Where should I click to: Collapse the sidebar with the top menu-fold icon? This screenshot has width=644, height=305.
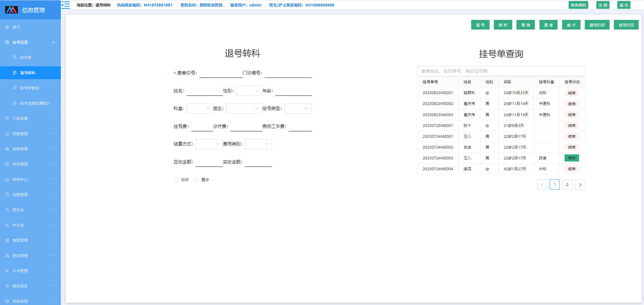pyautogui.click(x=66, y=5)
